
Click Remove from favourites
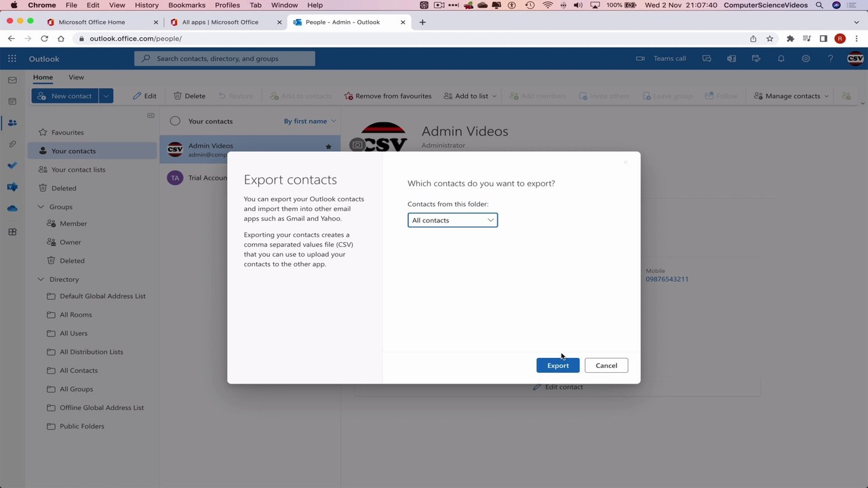pyautogui.click(x=388, y=96)
